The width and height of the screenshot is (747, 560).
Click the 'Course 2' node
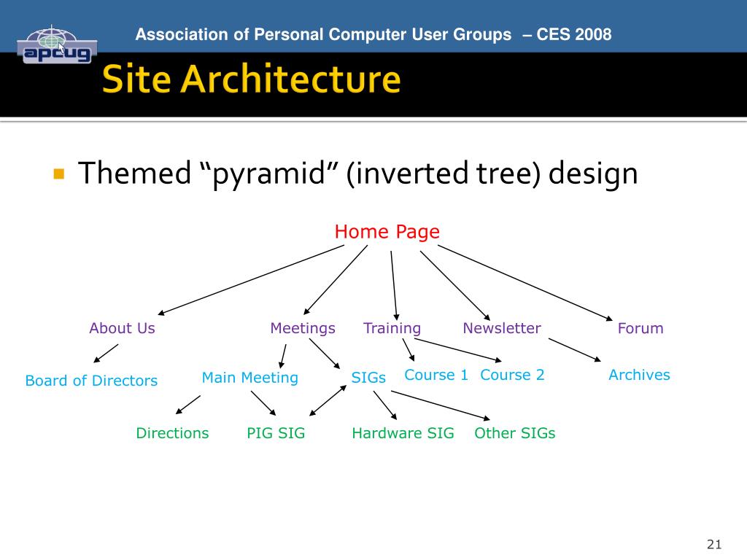[x=512, y=375]
